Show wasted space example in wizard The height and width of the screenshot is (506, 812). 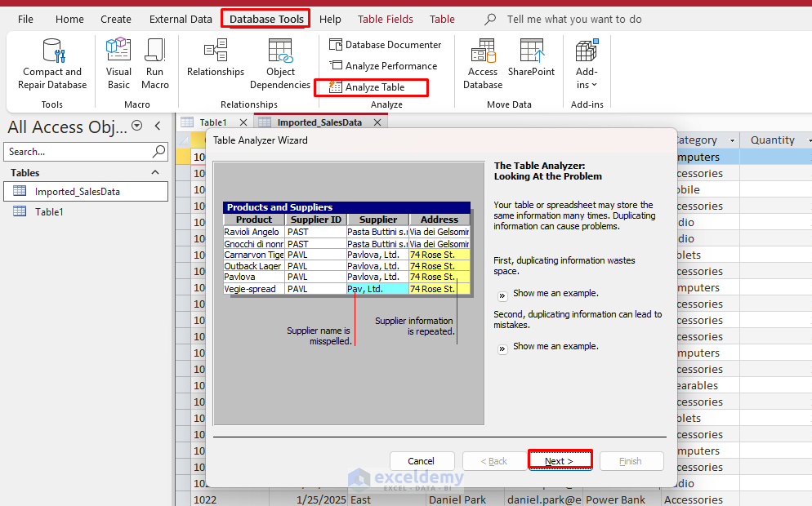point(502,296)
